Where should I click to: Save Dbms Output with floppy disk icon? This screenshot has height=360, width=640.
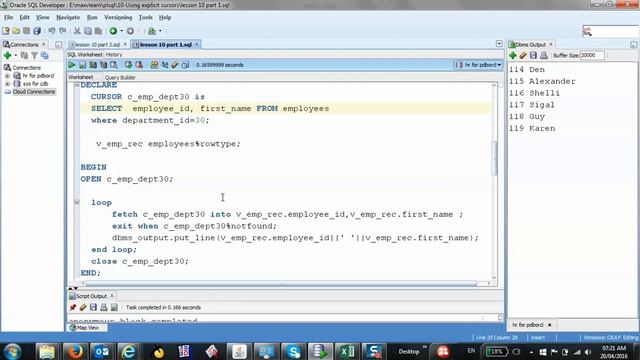pos(533,56)
